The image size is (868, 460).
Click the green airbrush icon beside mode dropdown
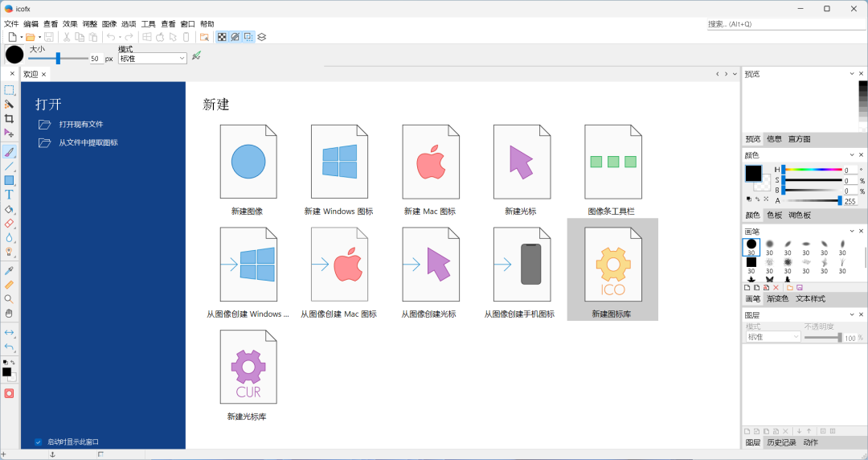click(197, 56)
